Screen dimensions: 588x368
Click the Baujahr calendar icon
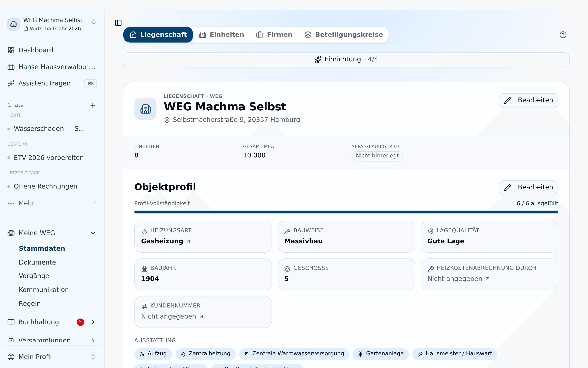[x=144, y=269]
